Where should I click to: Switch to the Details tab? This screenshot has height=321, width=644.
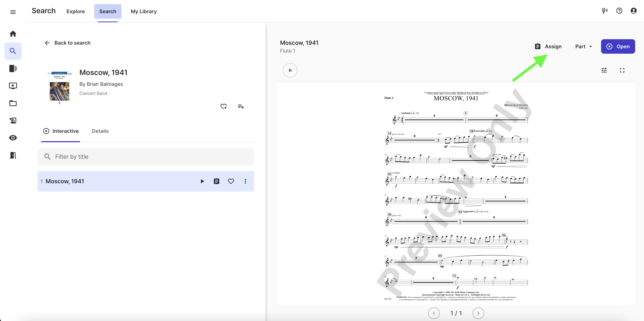(100, 131)
